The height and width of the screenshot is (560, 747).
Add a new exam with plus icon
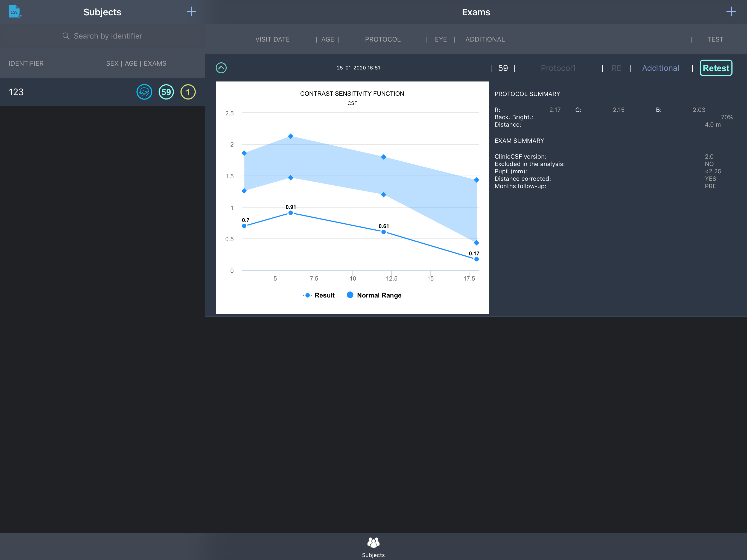[731, 11]
